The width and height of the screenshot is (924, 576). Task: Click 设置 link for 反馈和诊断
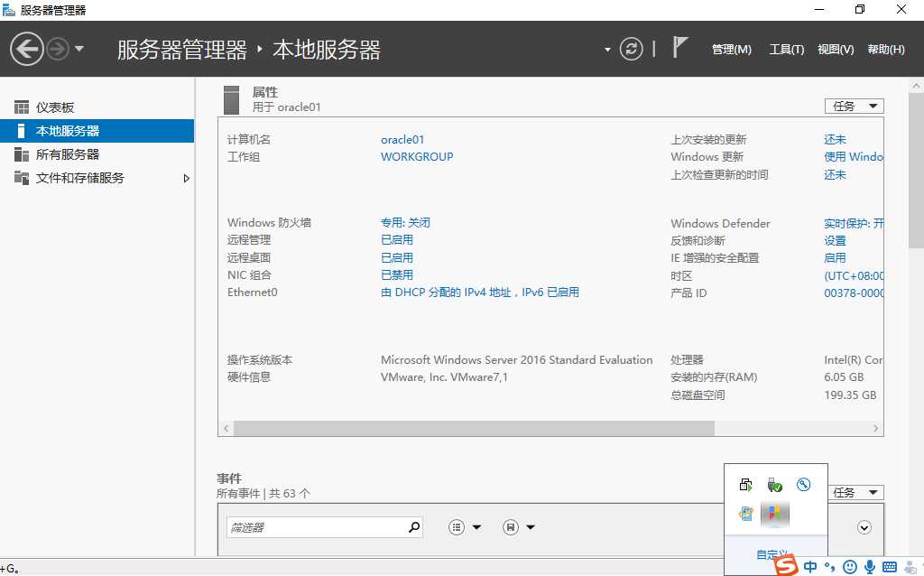pos(835,240)
